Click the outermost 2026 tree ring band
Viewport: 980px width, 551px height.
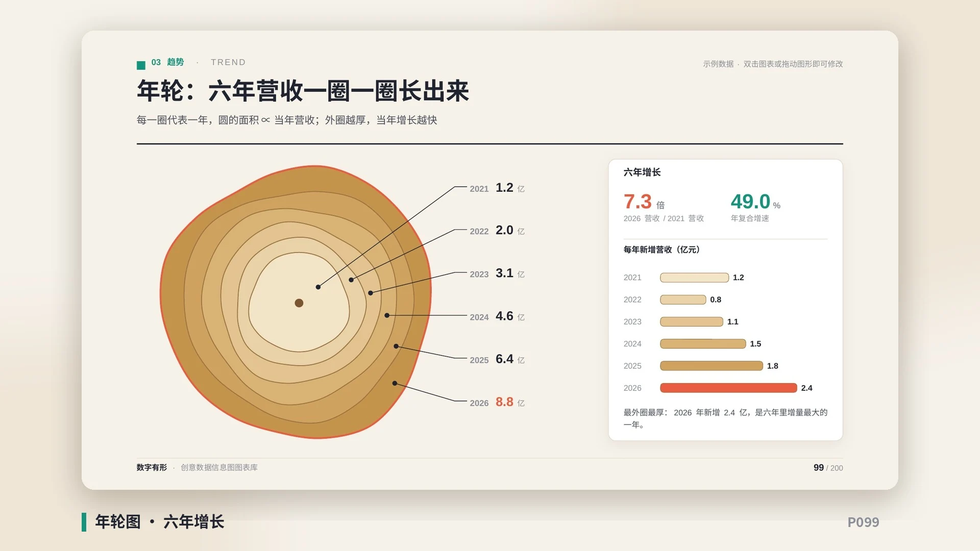174,296
